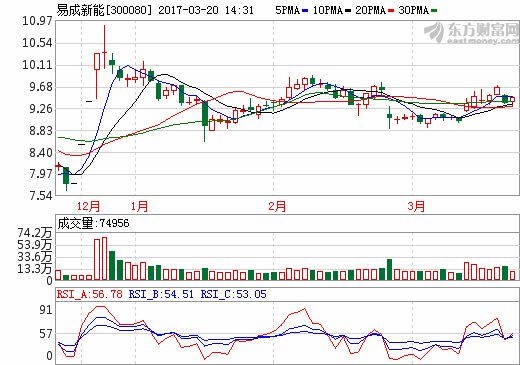This screenshot has width=520, height=365.
Task: Click the 30PMA legend label
Action: (413, 10)
